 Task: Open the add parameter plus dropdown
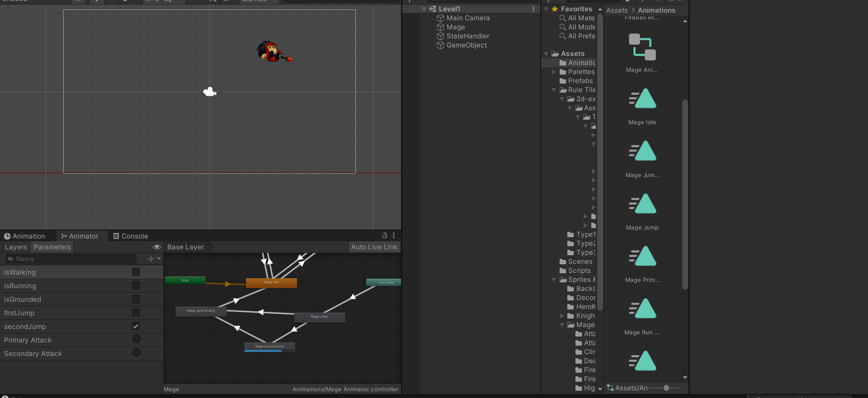pyautogui.click(x=154, y=259)
